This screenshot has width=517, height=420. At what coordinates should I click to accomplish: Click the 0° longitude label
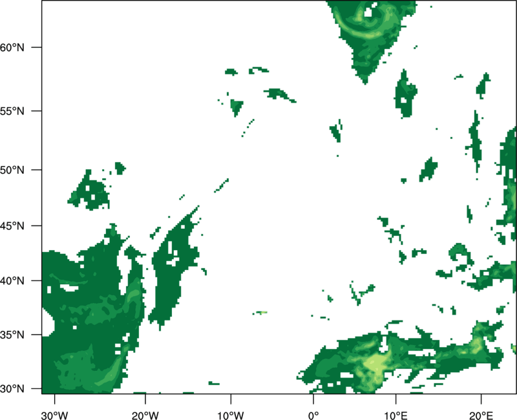coord(313,415)
